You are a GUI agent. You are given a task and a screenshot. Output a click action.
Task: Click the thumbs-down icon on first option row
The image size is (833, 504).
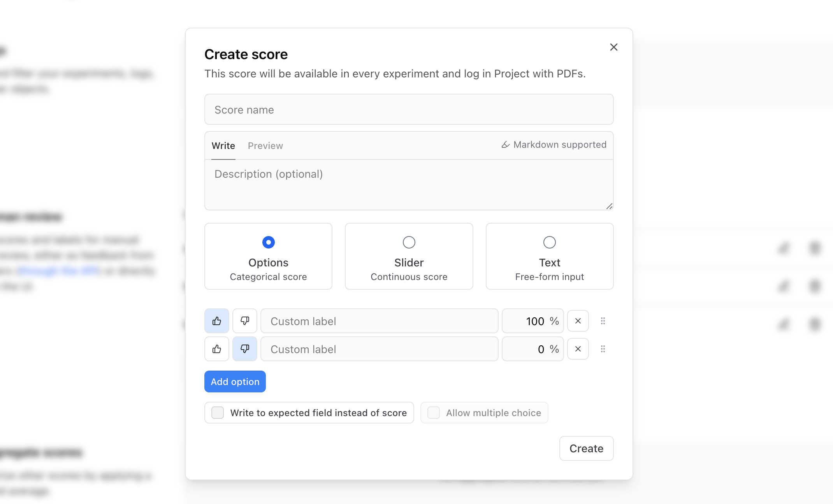244,321
